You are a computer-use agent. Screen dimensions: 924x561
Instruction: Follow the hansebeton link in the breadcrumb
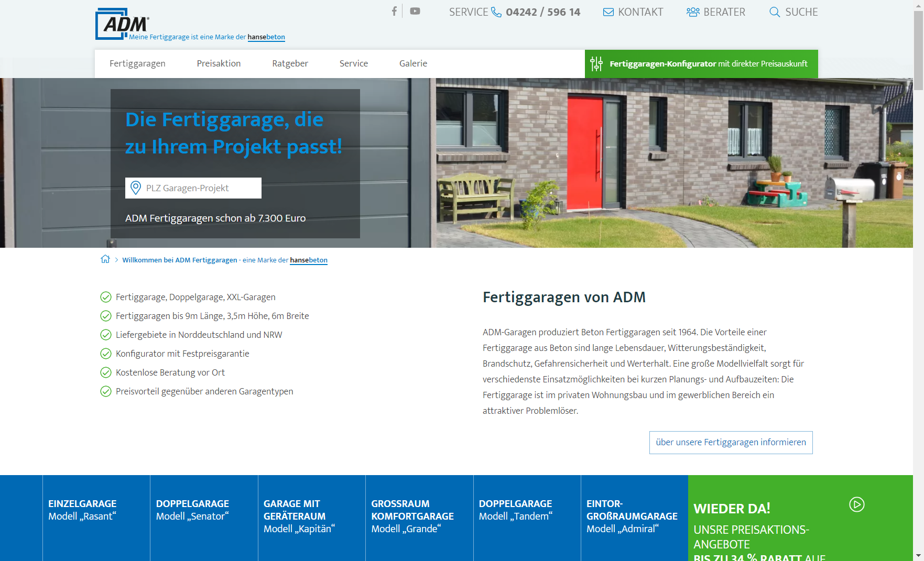coord(309,260)
